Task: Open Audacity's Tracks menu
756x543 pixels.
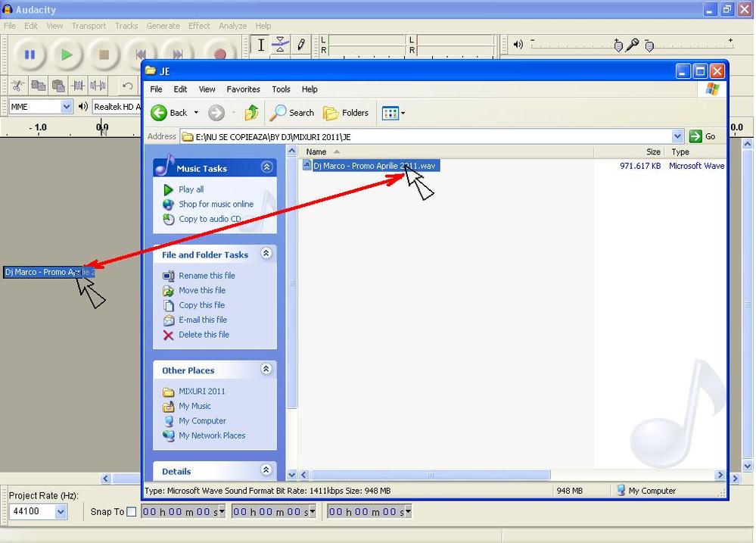Action: (x=126, y=26)
